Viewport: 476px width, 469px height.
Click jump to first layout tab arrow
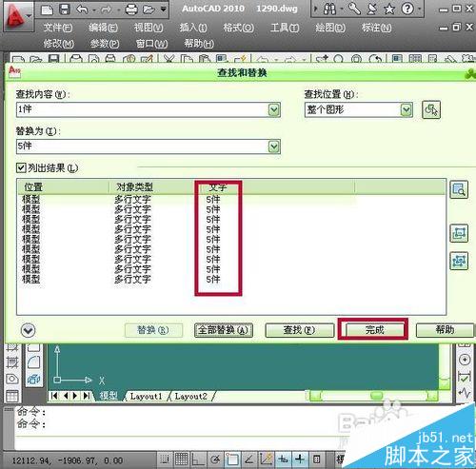coord(54,396)
